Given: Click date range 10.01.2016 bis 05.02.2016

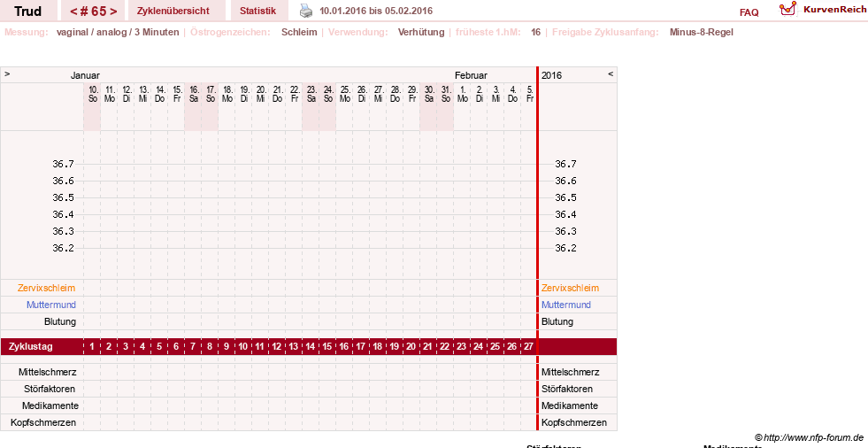Looking at the screenshot, I should pyautogui.click(x=376, y=11).
